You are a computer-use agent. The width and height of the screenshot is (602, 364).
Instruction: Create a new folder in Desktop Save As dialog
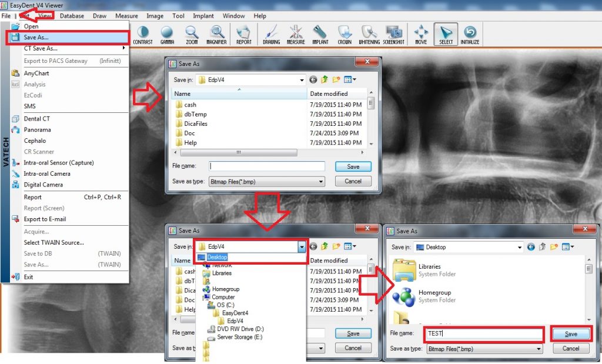pyautogui.click(x=554, y=247)
